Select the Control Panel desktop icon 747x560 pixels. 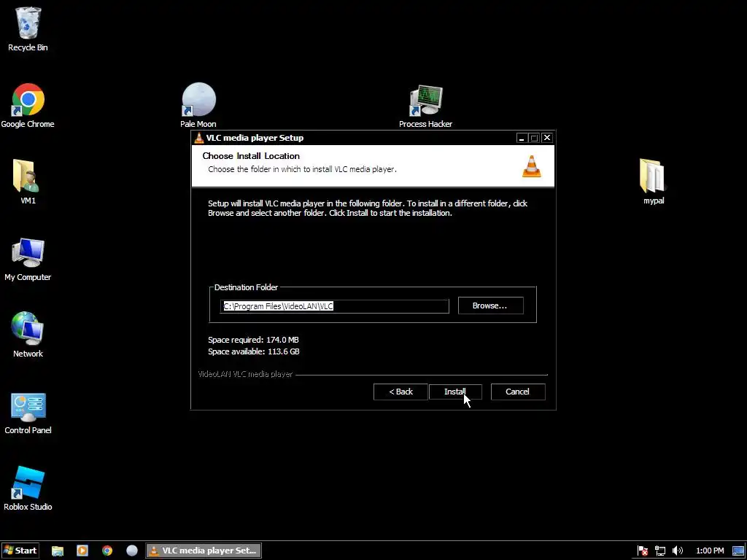pos(28,413)
